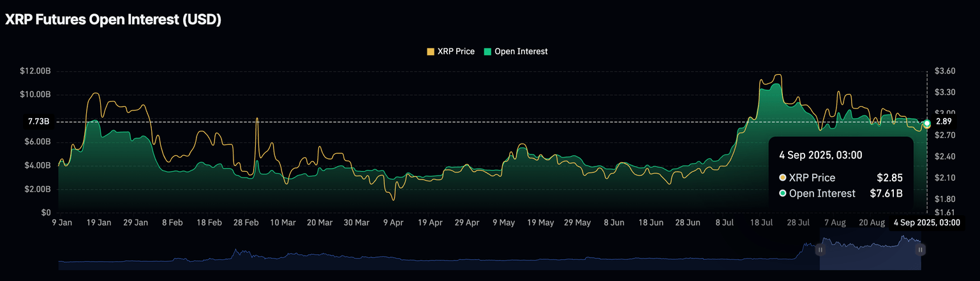Click the highlighted data point marker on chart
The image size is (980, 281).
(926, 123)
